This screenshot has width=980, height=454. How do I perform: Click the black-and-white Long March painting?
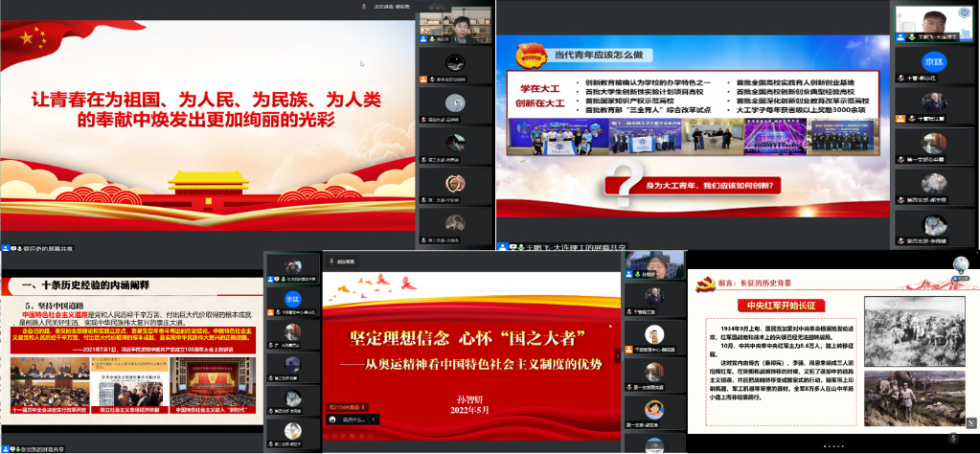(x=914, y=331)
